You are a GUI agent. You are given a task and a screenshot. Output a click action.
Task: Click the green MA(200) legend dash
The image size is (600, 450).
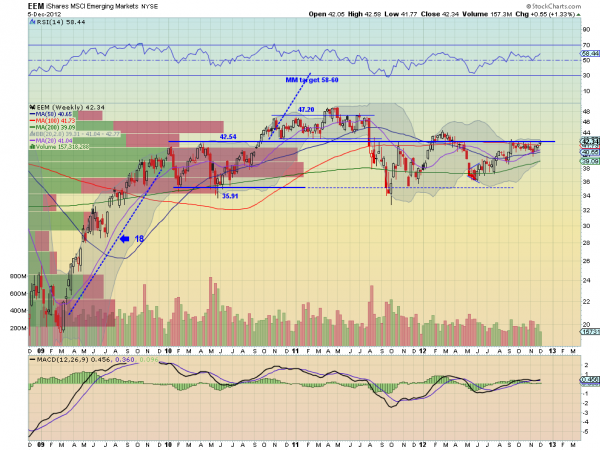33,127
